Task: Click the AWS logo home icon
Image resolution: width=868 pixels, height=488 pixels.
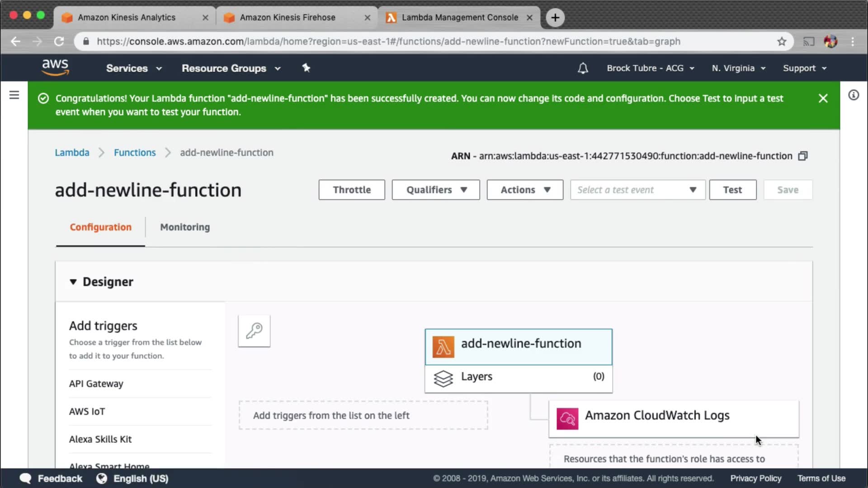Action: [x=55, y=67]
